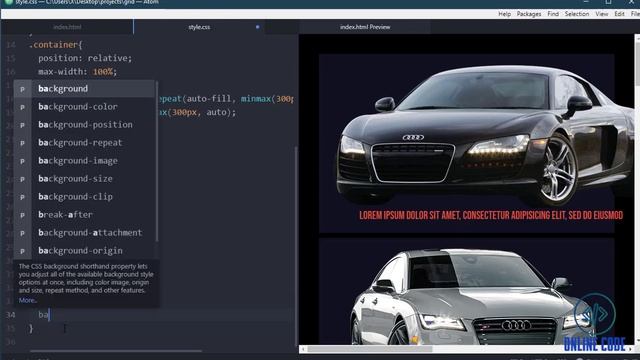
Task: Click the closing brace on line 35
Action: click(x=31, y=328)
